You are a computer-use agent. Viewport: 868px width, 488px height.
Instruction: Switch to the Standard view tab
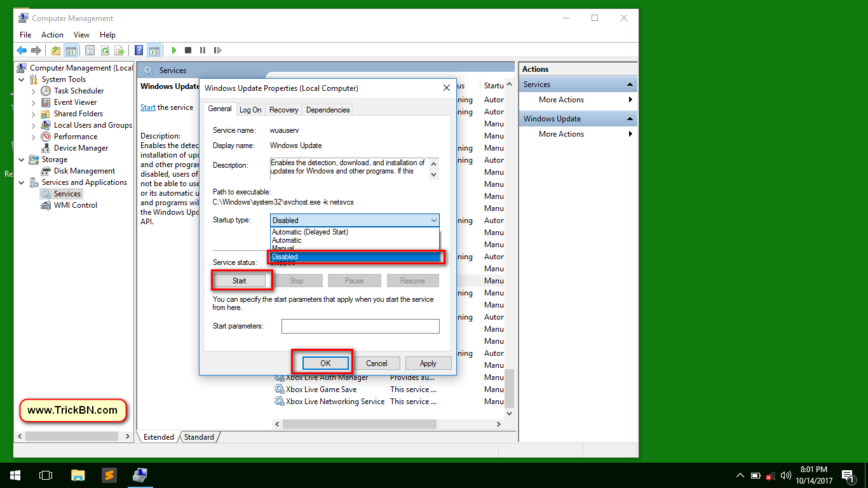pos(199,437)
